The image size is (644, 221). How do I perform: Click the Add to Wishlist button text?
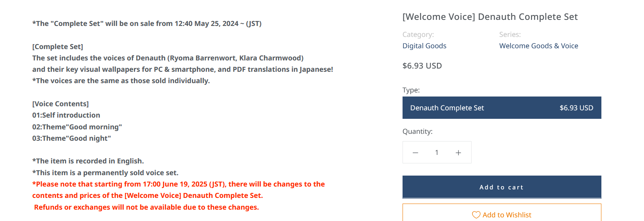(x=507, y=215)
